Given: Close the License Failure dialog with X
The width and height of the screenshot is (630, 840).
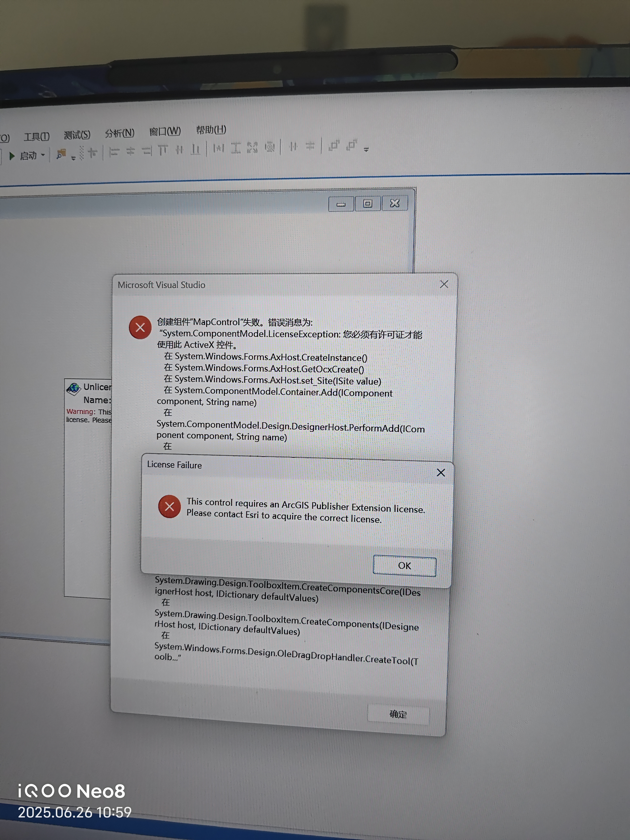Looking at the screenshot, I should coord(441,472).
